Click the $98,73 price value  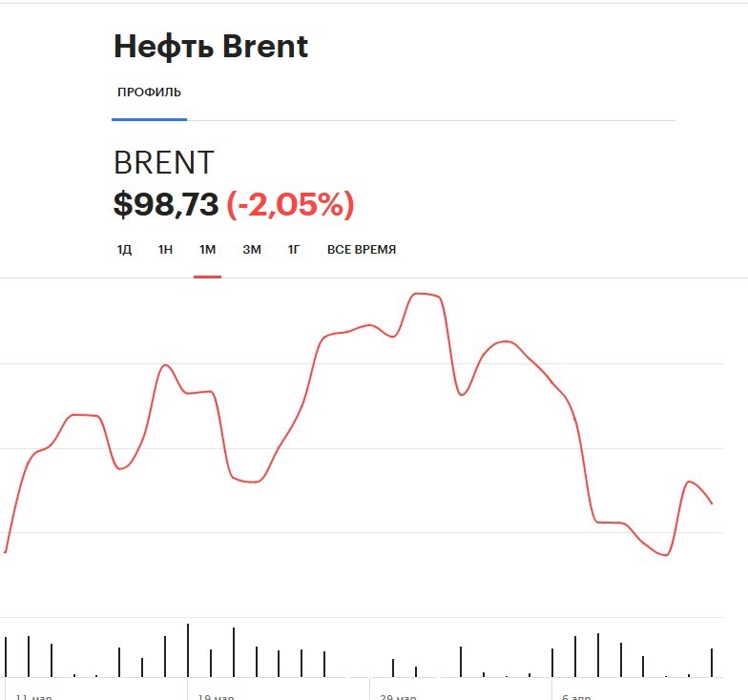166,204
